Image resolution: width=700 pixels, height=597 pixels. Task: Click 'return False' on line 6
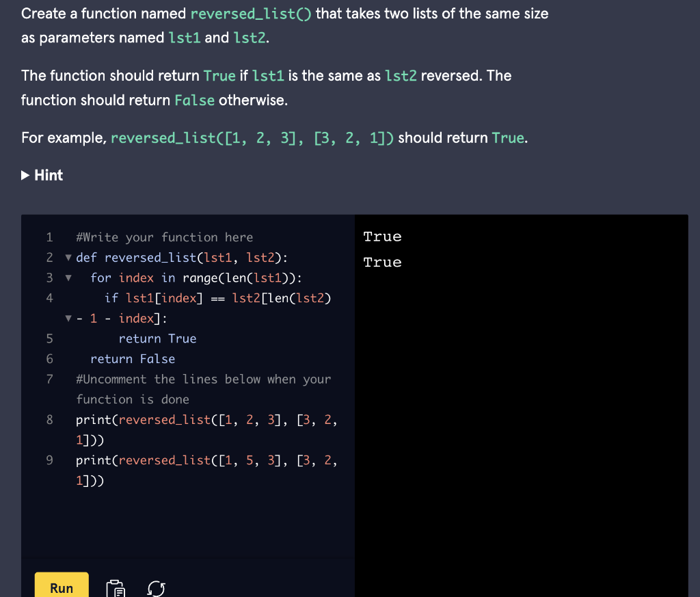click(133, 359)
